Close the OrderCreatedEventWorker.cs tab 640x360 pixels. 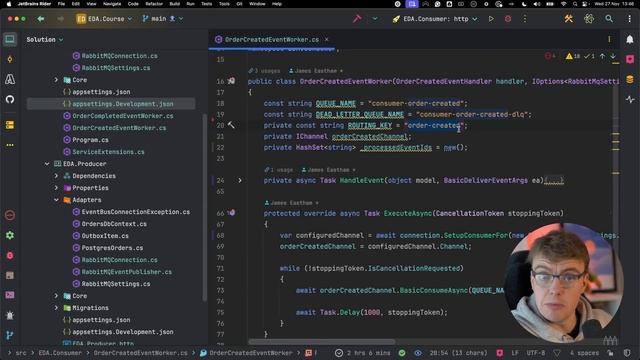pyautogui.click(x=327, y=40)
